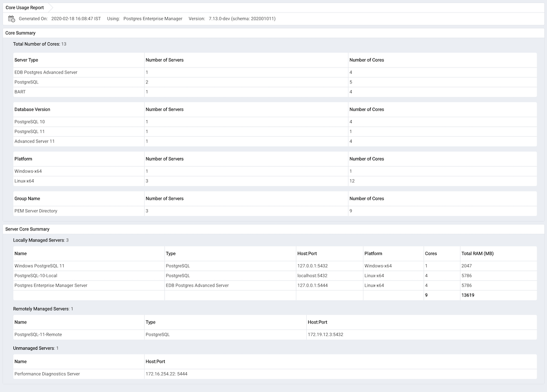Click the Group Name column header
547x392 pixels.
point(27,199)
